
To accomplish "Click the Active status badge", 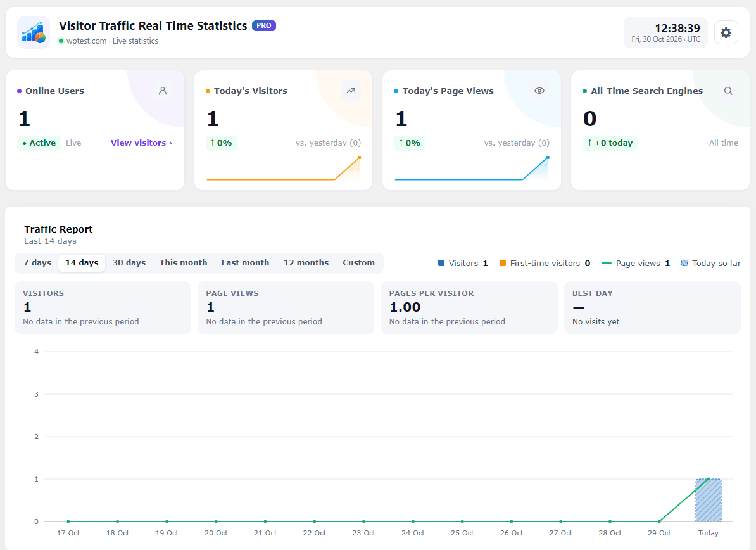I will [x=39, y=143].
